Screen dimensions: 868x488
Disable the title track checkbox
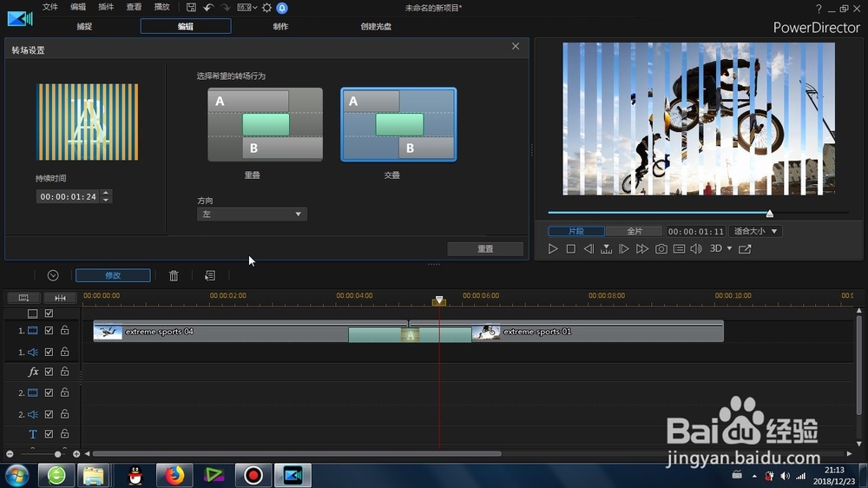coord(49,434)
